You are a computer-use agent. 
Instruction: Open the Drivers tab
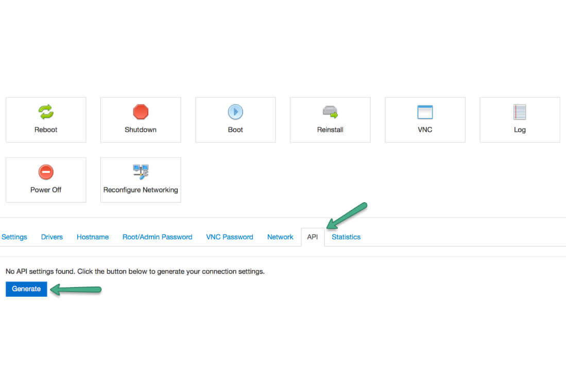52,237
